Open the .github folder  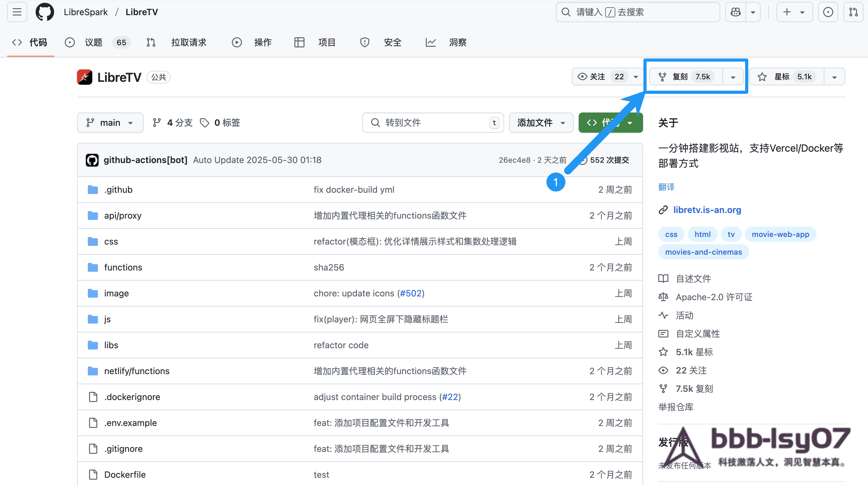click(x=118, y=190)
